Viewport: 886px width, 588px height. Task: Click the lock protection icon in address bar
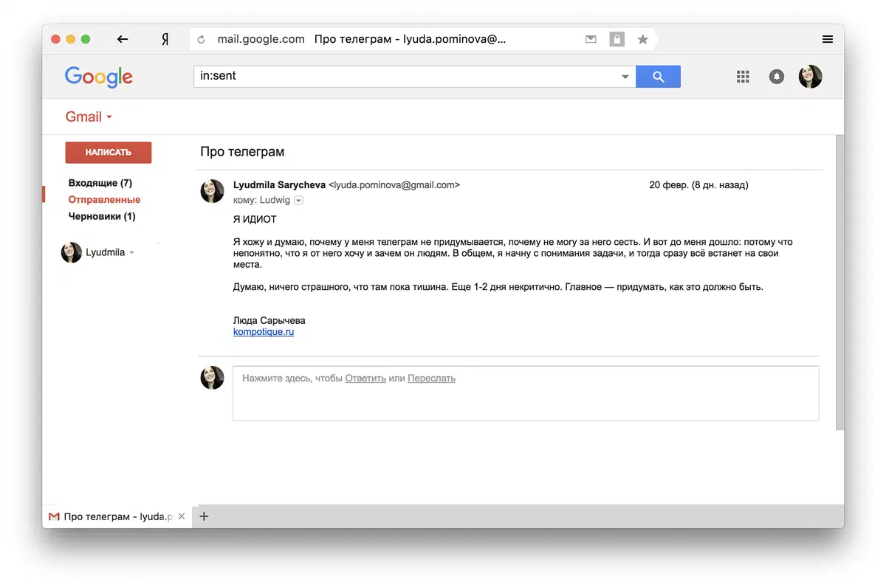click(617, 40)
